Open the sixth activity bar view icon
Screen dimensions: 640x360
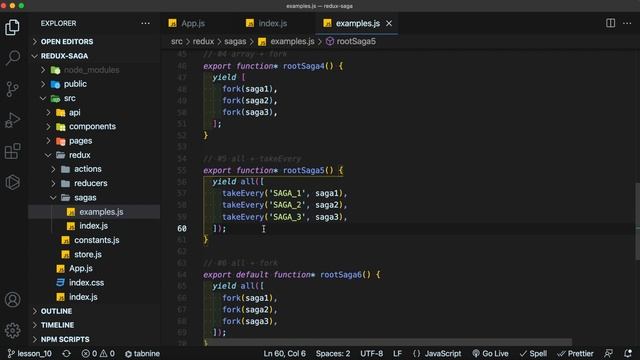pyautogui.click(x=12, y=182)
